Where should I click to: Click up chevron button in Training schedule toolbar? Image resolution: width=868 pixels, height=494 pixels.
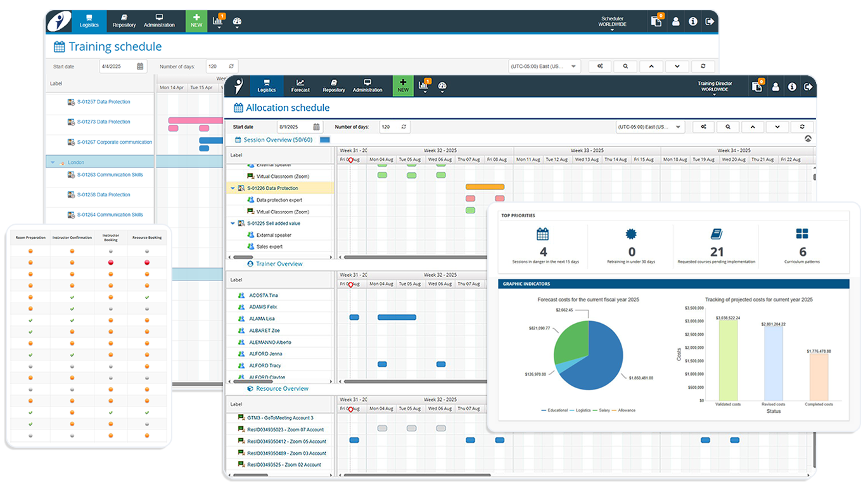pyautogui.click(x=651, y=66)
